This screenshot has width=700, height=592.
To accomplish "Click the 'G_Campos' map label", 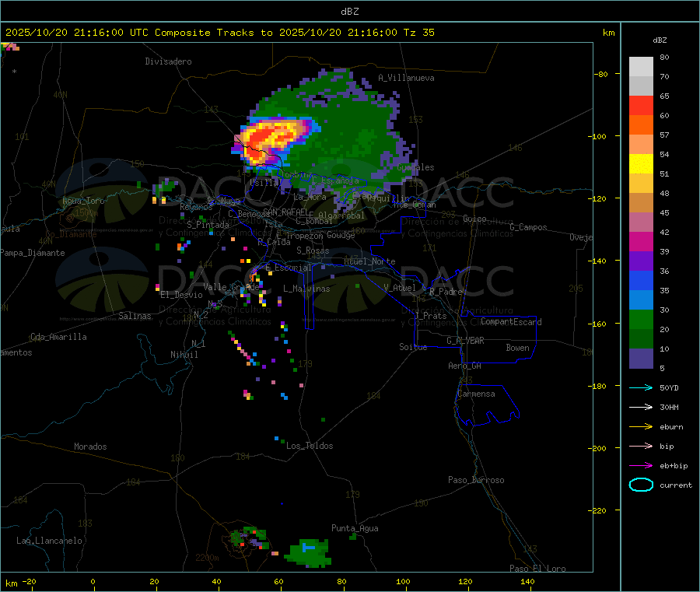I will click(529, 227).
